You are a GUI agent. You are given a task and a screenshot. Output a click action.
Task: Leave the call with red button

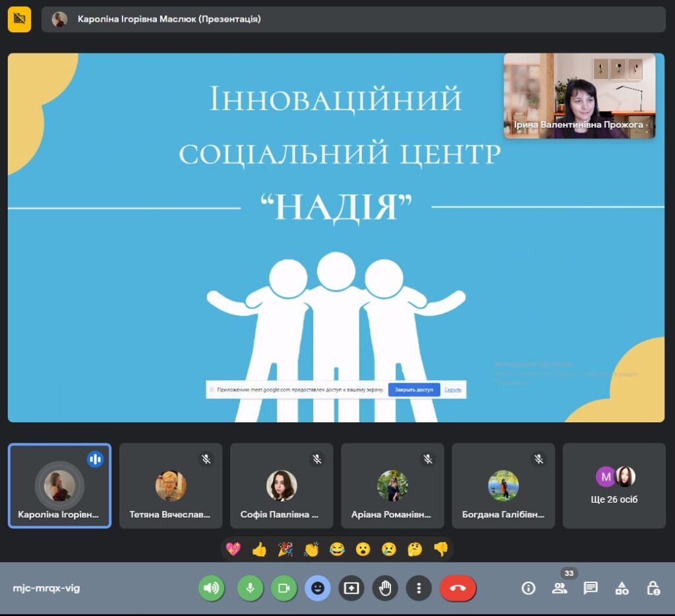458,588
